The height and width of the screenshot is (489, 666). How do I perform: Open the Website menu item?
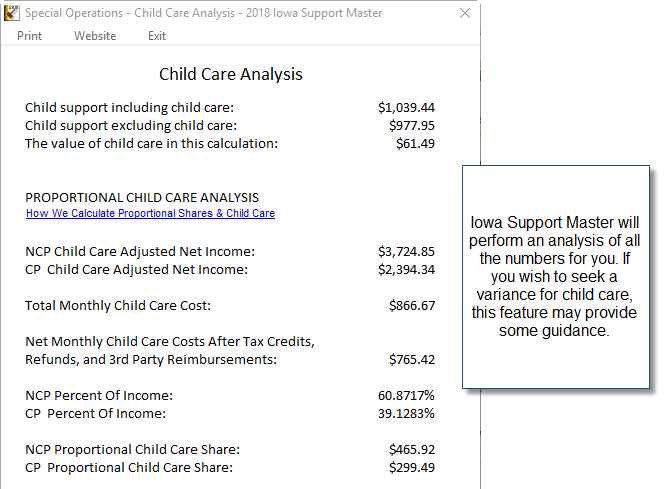point(95,36)
